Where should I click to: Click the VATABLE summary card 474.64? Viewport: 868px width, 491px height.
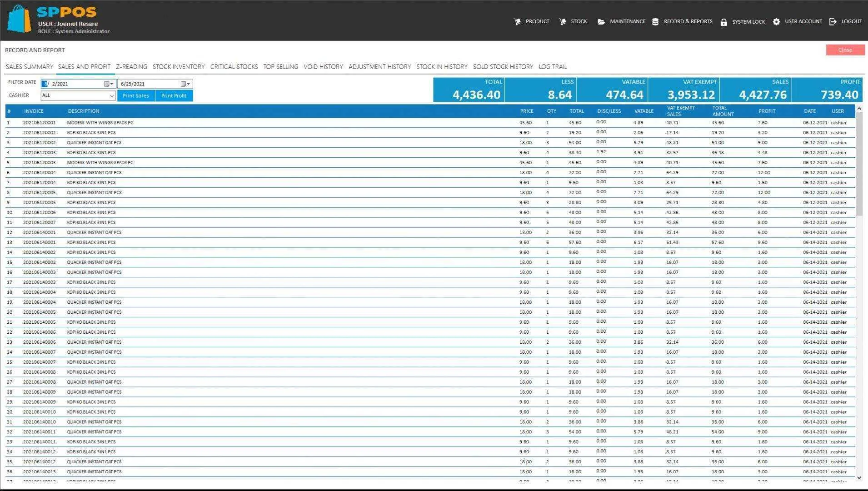point(612,90)
